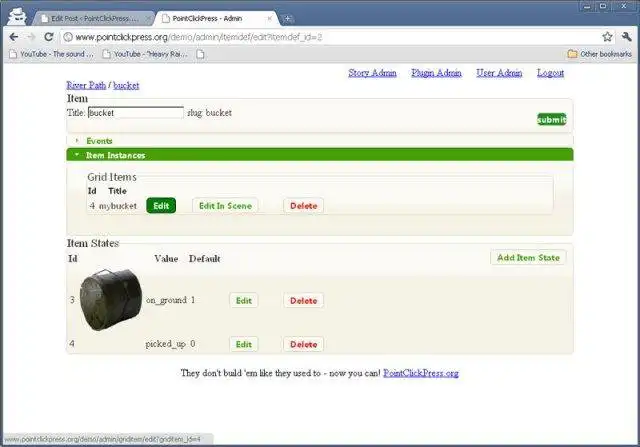Screen dimensions: 640x447
Task: Open the wrench settings menu
Action: click(627, 37)
